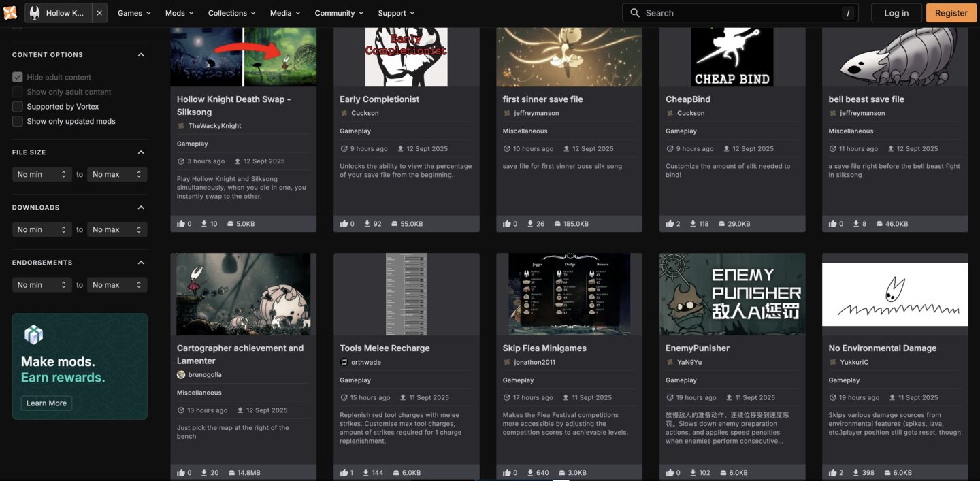Open the EnemyPunisher mod thumbnail
This screenshot has width=980, height=481.
[x=732, y=294]
